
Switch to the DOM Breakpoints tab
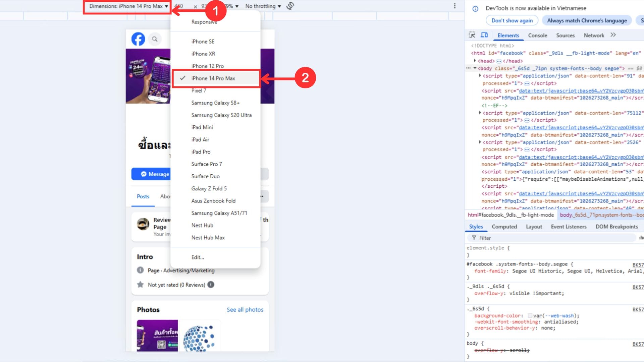pos(616,227)
